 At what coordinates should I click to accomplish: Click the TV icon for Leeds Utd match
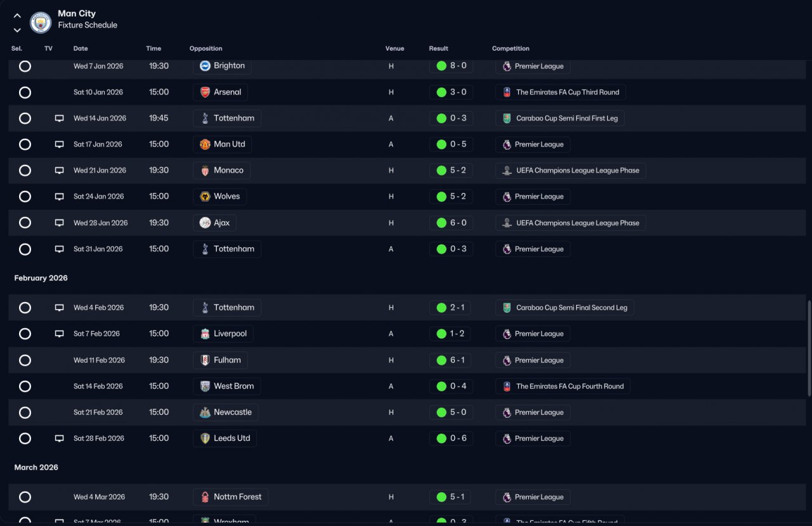pos(60,438)
